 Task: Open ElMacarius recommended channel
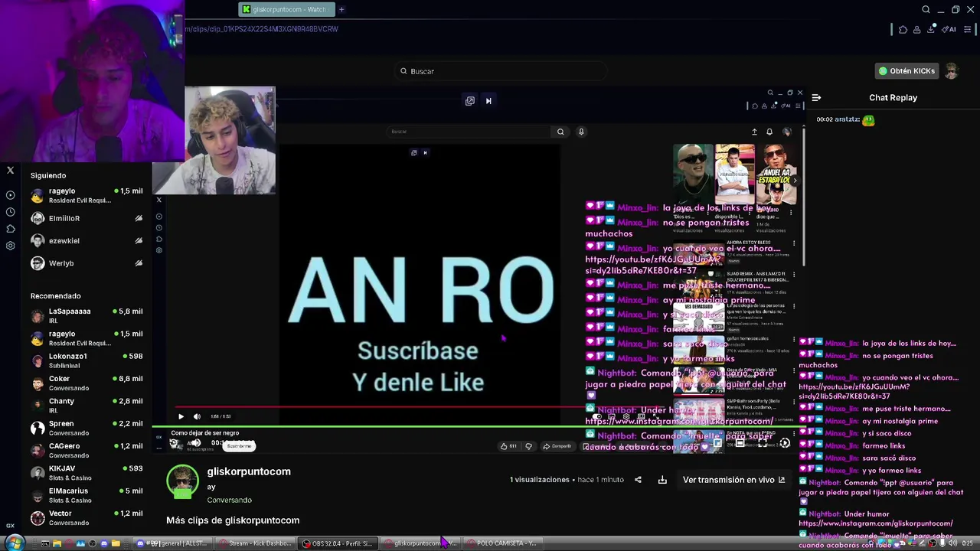coord(87,495)
